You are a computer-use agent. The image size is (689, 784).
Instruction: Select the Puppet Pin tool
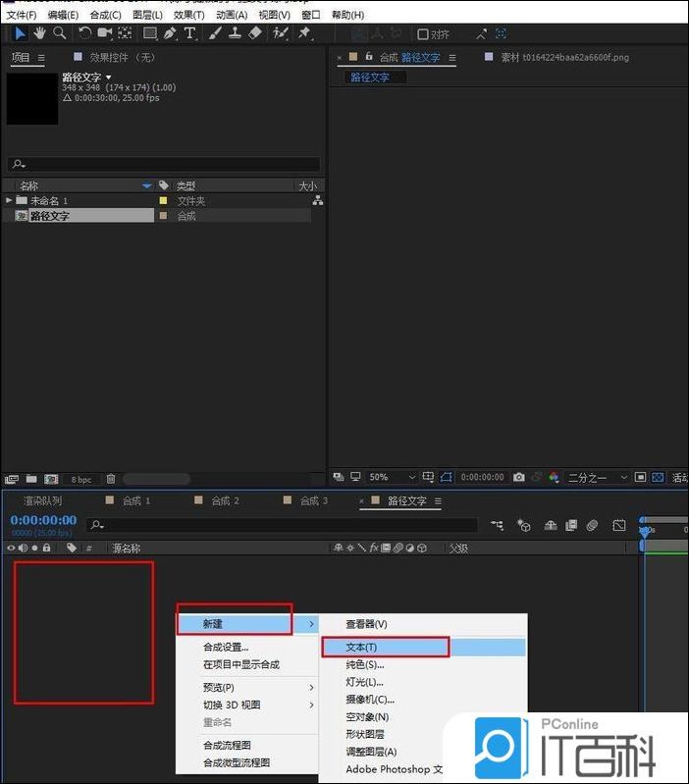point(304,33)
